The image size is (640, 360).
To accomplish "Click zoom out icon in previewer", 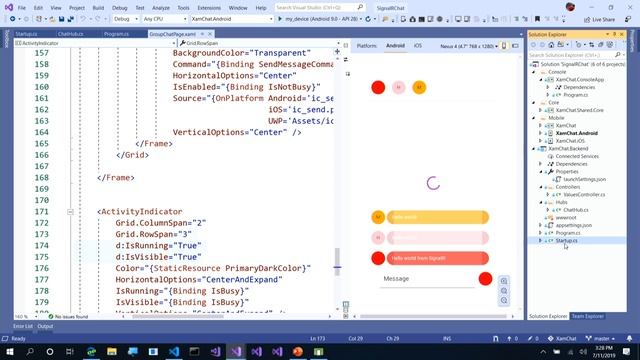I will (x=504, y=291).
